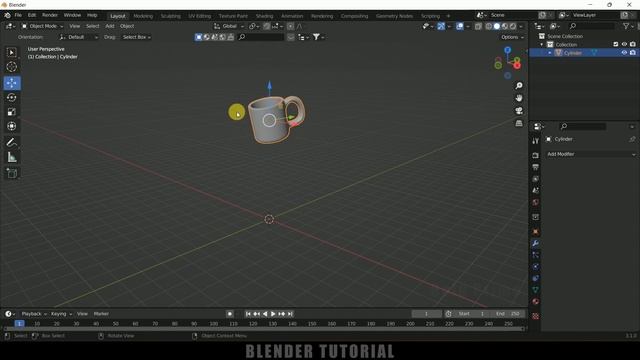Activate the Move tool
The height and width of the screenshot is (360, 640).
pos(12,83)
